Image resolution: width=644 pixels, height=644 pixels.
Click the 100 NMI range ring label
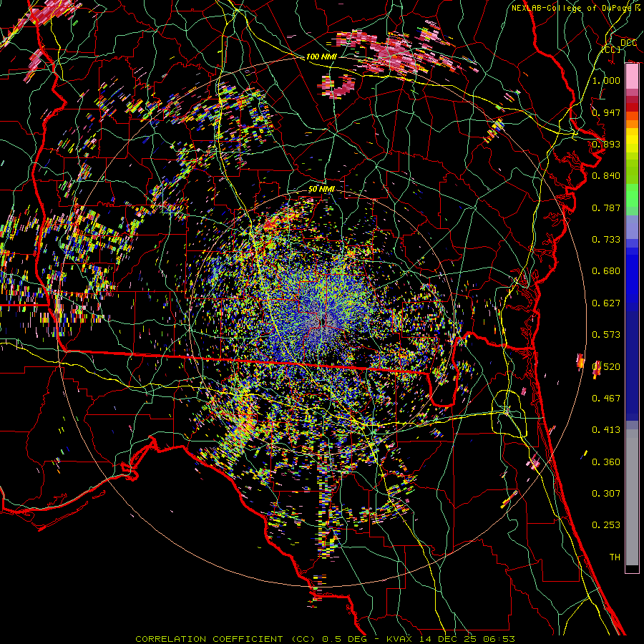(321, 57)
